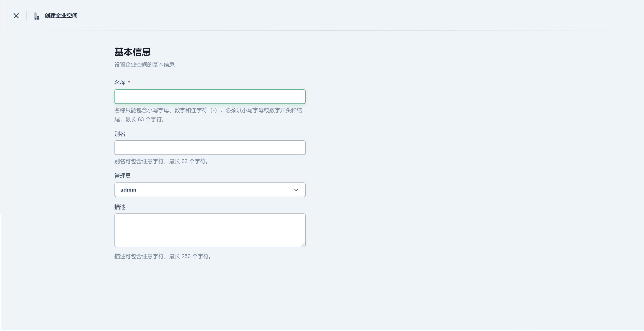Close the create workspace dialog

pos(16,16)
